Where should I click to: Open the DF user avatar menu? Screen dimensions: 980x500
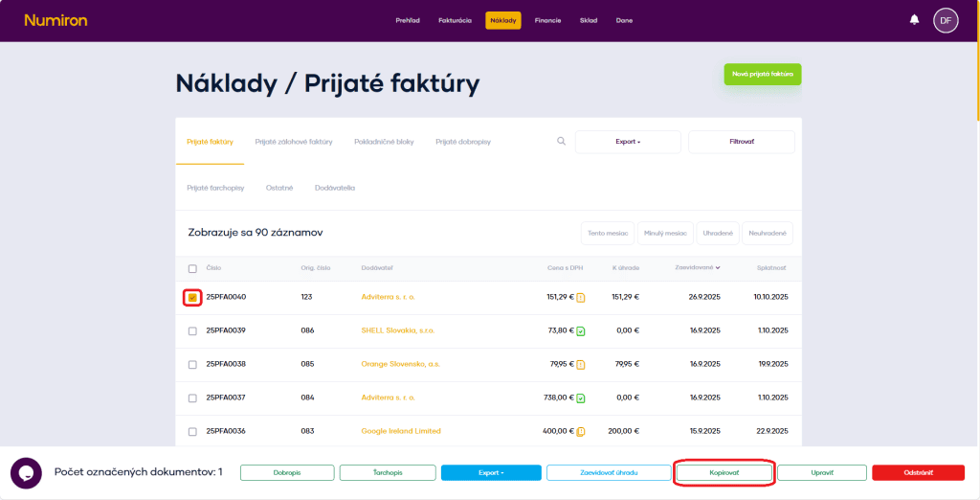click(946, 20)
